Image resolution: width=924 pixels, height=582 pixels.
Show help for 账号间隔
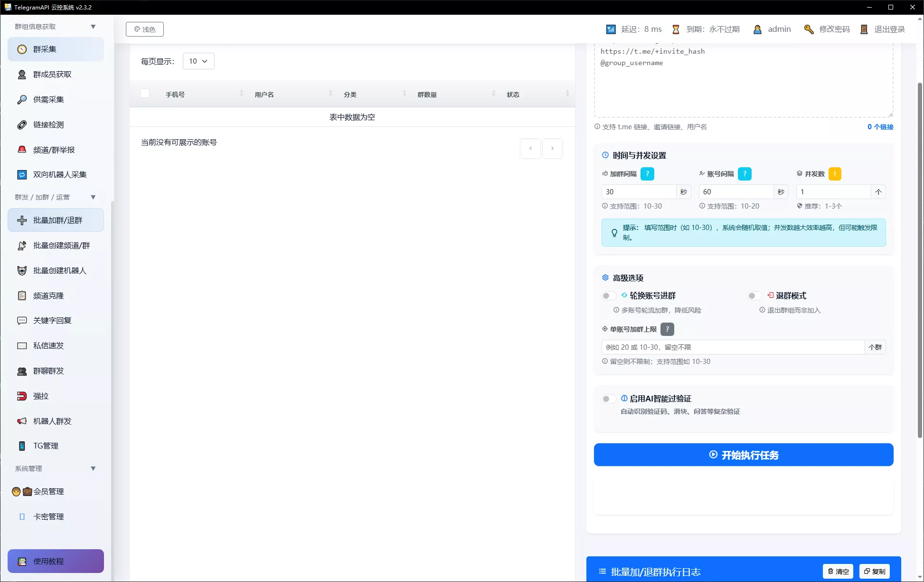(745, 174)
